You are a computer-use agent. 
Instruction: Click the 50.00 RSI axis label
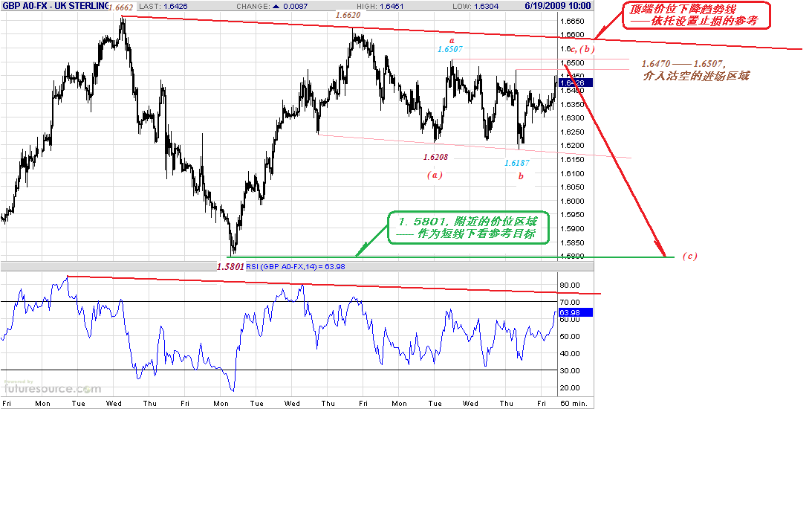click(570, 337)
